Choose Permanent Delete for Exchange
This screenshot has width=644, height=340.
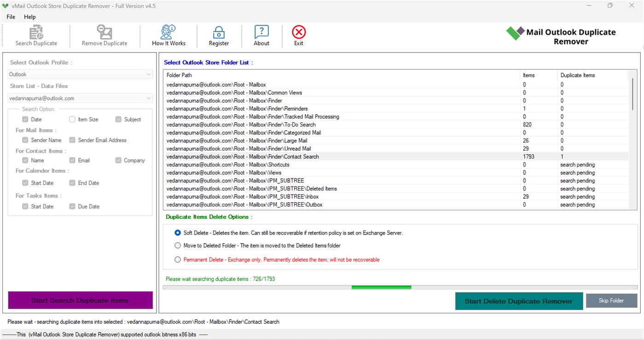[x=178, y=259]
